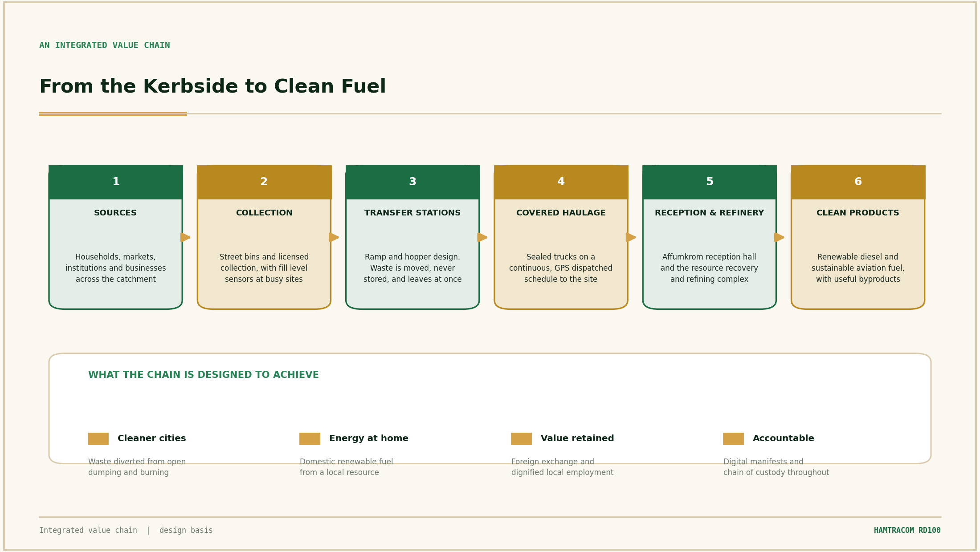Click 'WHAT THE CHAIN IS DESIGNED TO ACHIEVE' heading
The image size is (980, 552).
[204, 375]
